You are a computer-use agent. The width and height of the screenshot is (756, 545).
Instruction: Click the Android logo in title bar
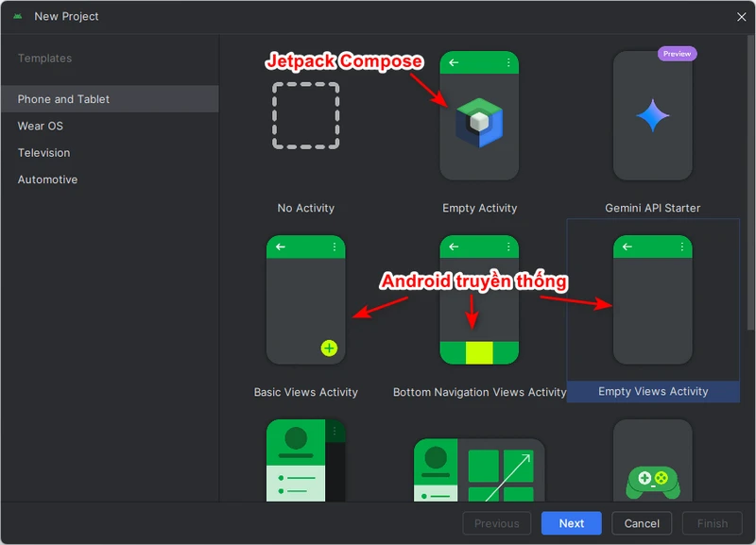click(x=18, y=16)
